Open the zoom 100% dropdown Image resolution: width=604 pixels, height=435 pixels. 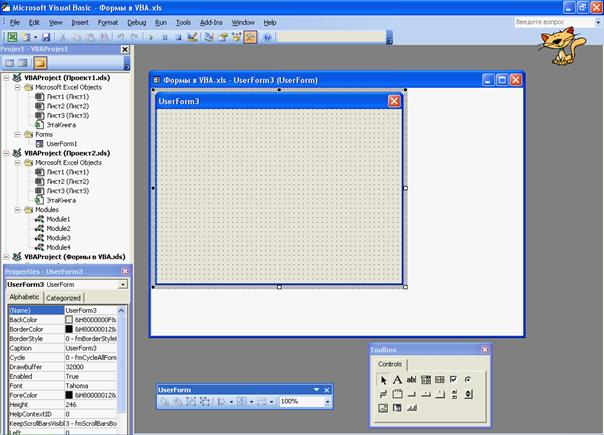(325, 401)
